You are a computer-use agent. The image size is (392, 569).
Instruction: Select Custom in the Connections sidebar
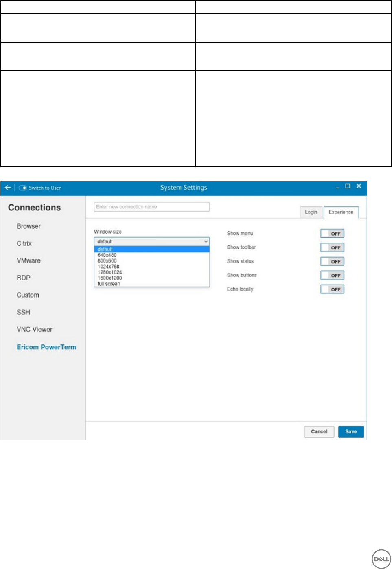tap(28, 295)
